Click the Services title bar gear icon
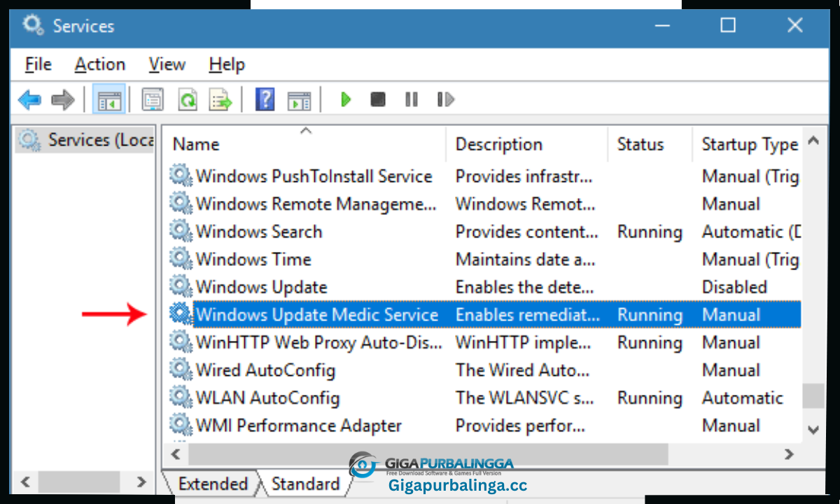The width and height of the screenshot is (840, 504). point(32,25)
